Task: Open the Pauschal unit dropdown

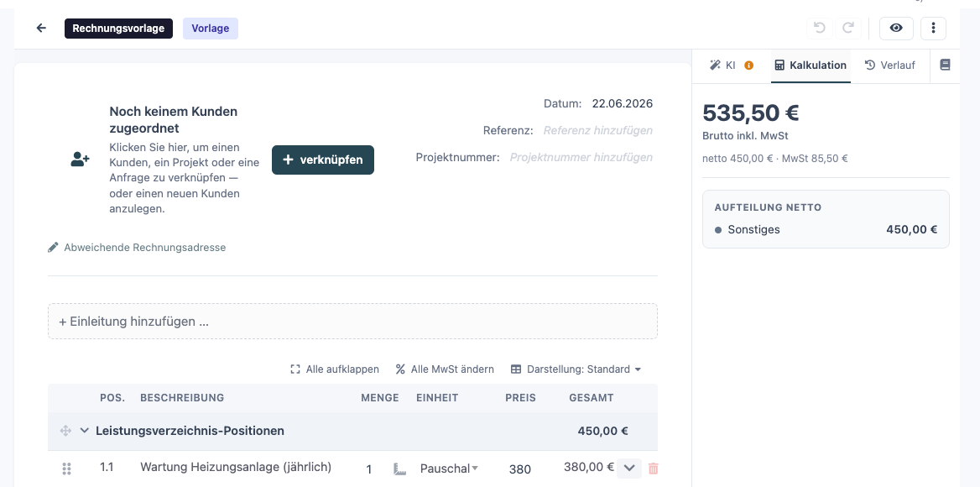Action: [x=449, y=469]
